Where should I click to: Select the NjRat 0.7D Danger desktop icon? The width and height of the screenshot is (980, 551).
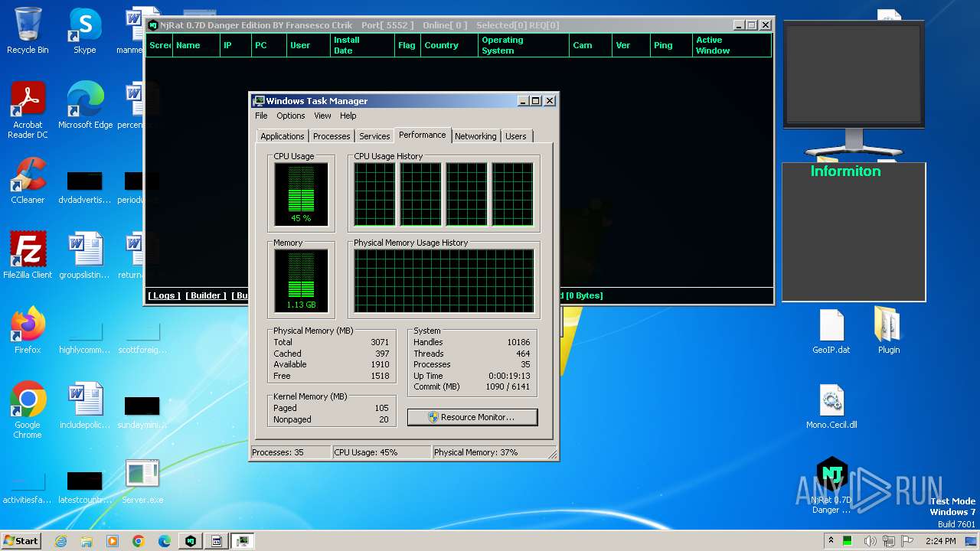[x=831, y=487]
